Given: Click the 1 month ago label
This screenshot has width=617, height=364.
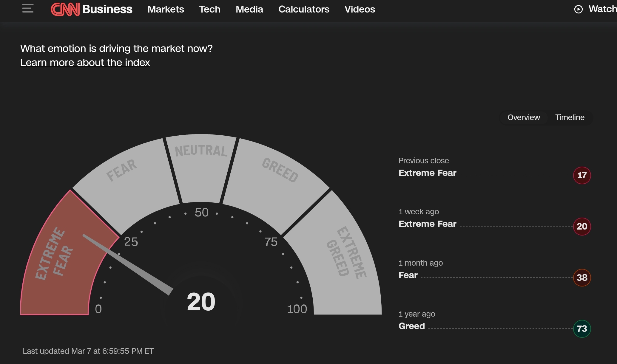Looking at the screenshot, I should coord(421,263).
